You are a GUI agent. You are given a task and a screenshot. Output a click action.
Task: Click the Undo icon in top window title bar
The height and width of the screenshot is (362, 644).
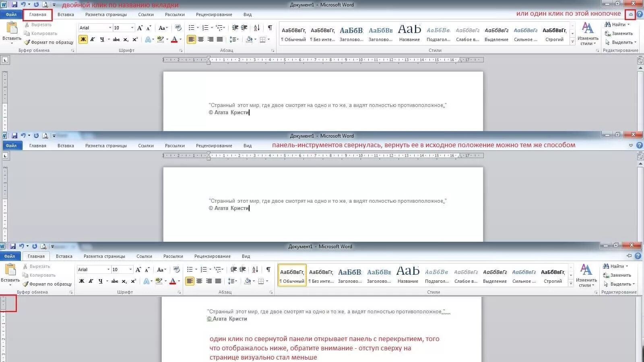[23, 4]
